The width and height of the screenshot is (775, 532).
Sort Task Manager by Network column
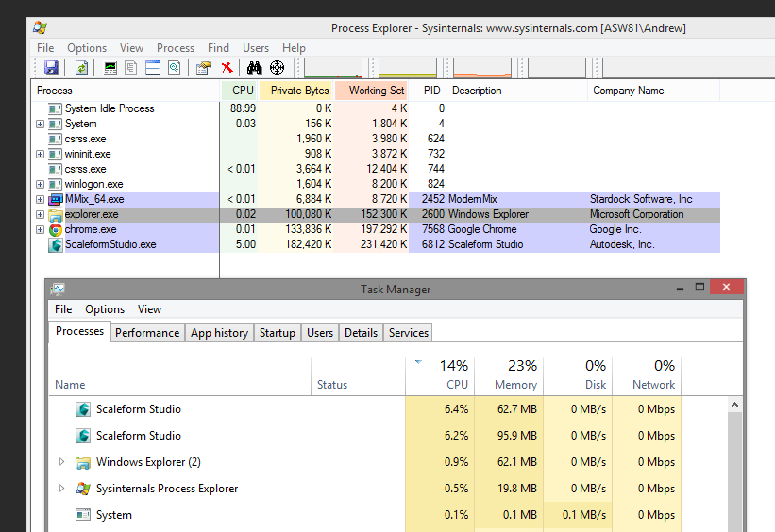point(647,375)
